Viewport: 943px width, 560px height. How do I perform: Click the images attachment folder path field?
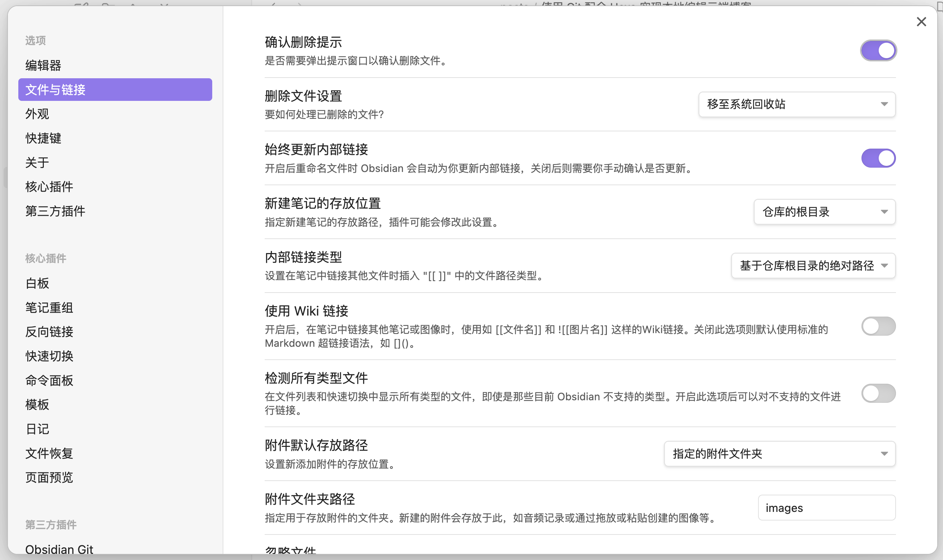826,508
